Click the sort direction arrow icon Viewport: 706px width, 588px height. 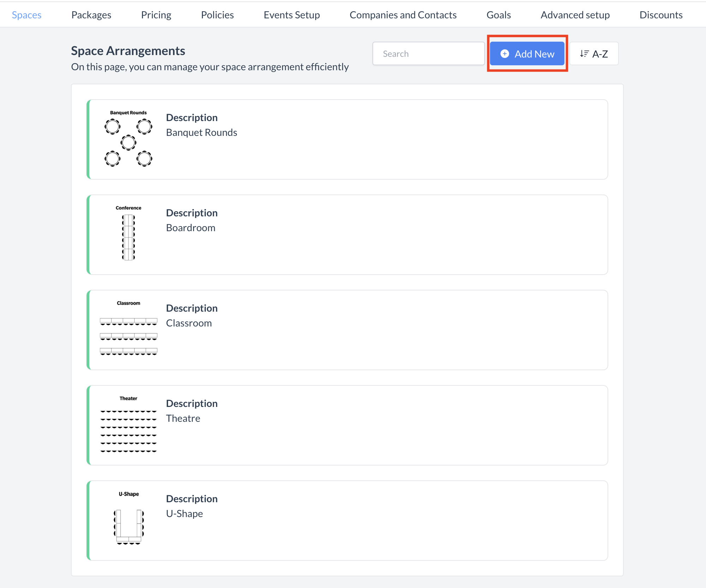coord(585,53)
